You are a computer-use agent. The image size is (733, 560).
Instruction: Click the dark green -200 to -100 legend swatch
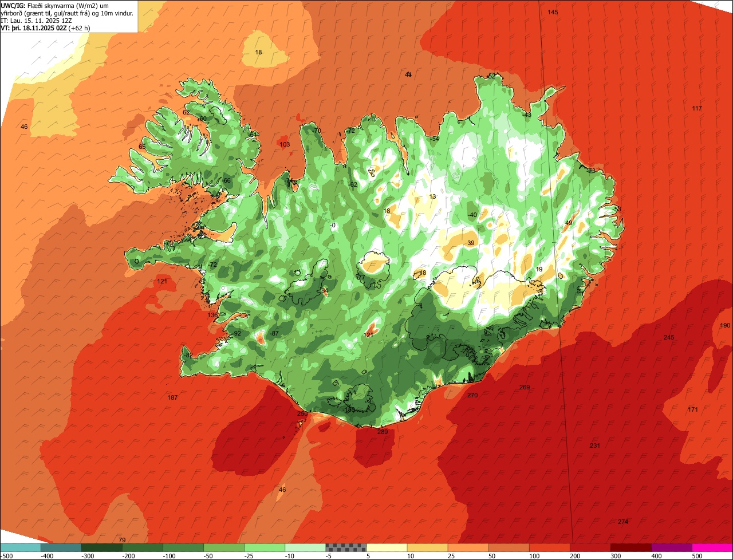143,547
